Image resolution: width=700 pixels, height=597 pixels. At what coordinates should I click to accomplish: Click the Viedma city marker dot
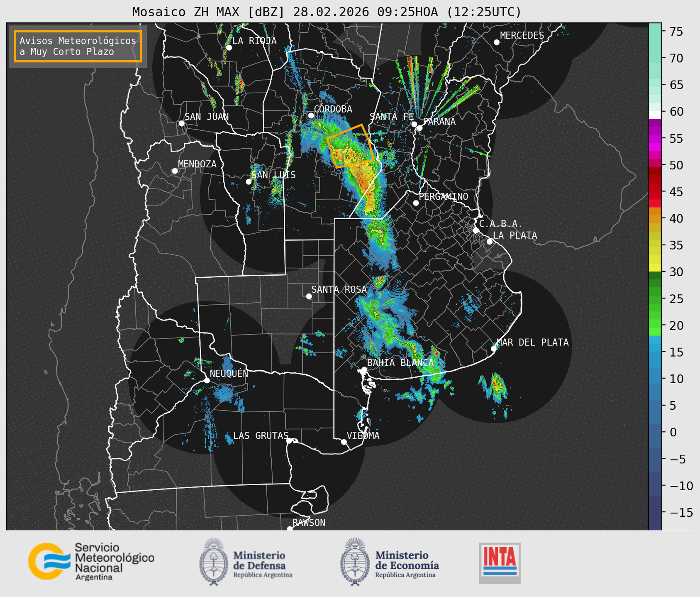click(x=344, y=442)
